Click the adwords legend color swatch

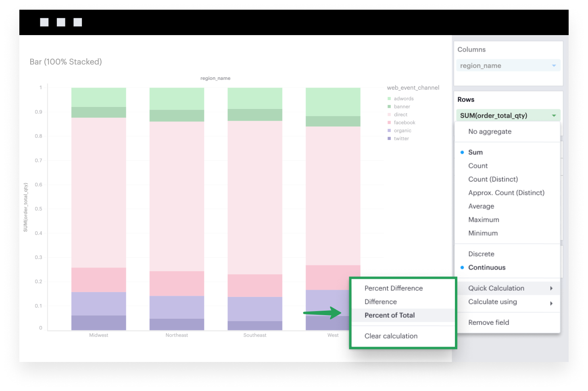(x=389, y=98)
